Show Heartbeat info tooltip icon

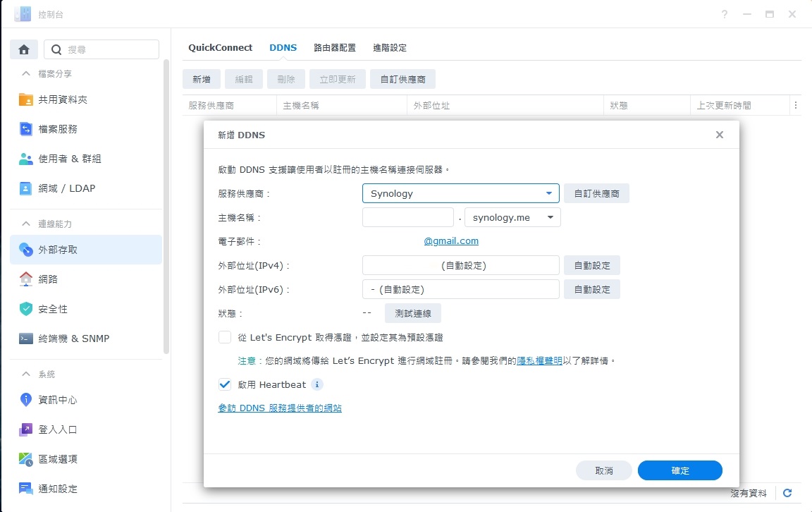tap(317, 384)
